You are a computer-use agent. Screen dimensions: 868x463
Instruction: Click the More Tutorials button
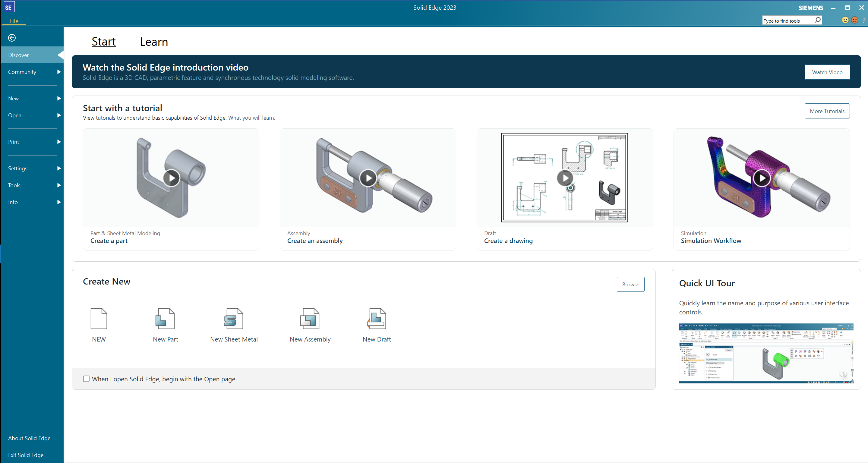point(827,111)
